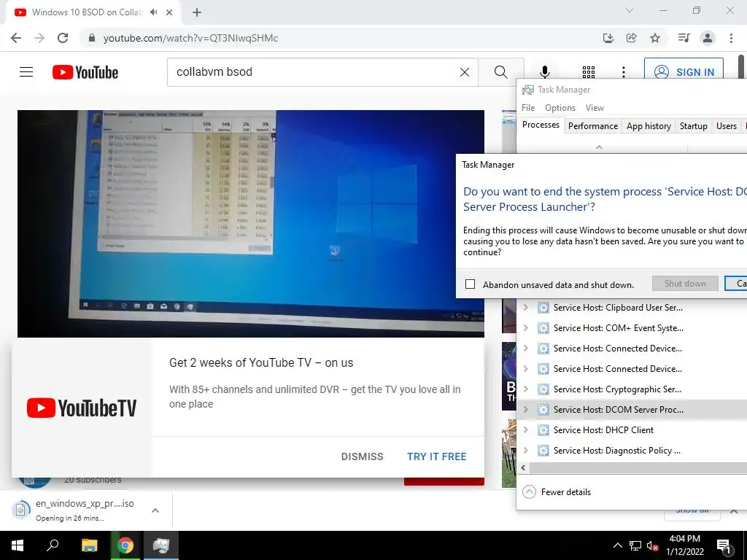Go to YouTube home via logo
The height and width of the screenshot is (560, 747).
coord(85,72)
